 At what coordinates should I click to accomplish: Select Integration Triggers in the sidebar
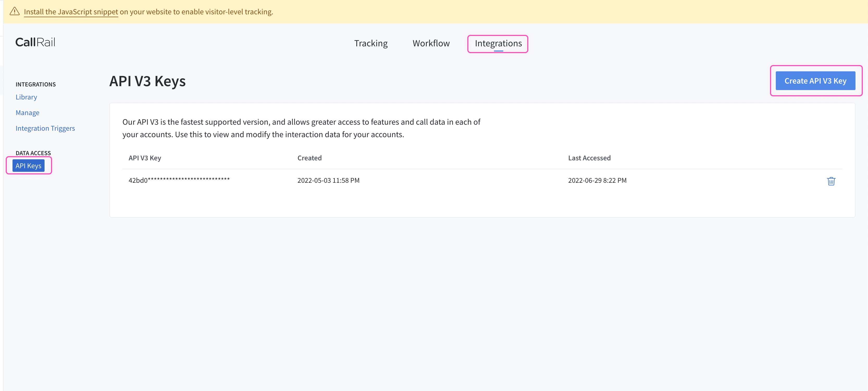45,128
